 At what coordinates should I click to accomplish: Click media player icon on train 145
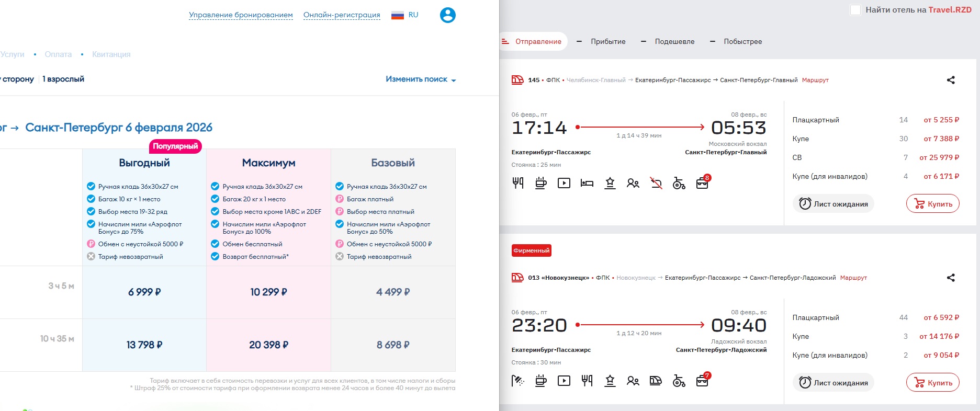click(564, 183)
